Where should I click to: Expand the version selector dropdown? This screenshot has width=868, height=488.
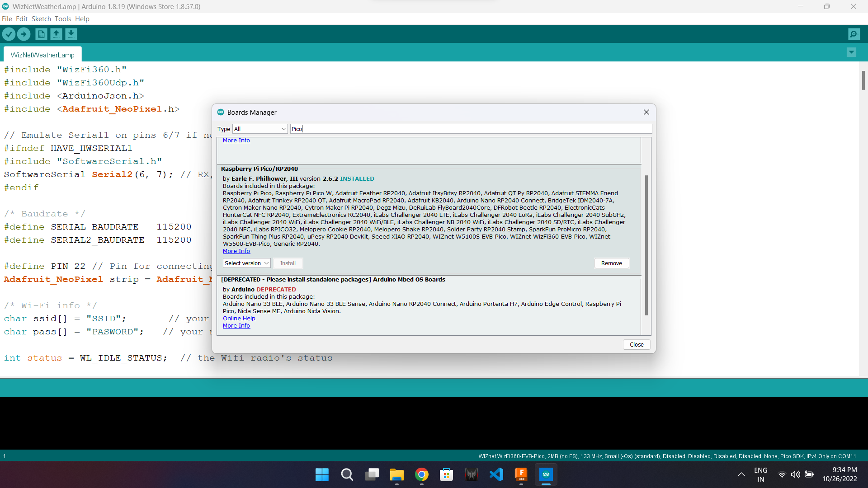246,263
